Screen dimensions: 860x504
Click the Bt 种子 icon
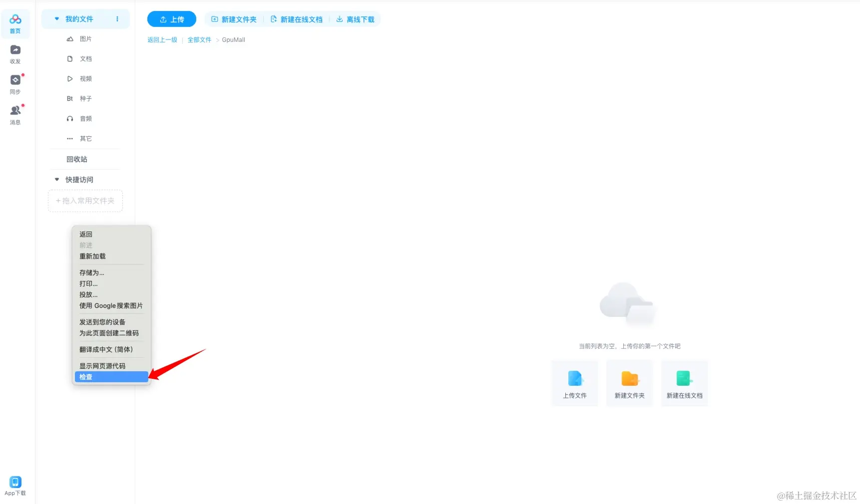pyautogui.click(x=70, y=99)
